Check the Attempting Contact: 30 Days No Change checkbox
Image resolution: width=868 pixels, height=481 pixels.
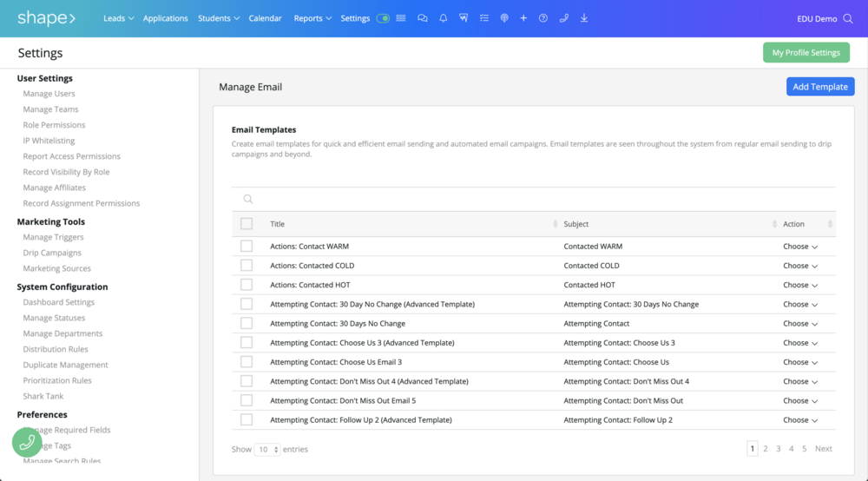pyautogui.click(x=247, y=323)
